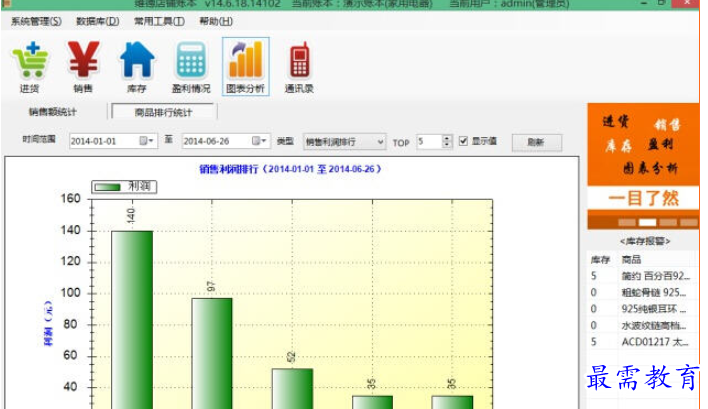Expand the start date 2014-01-01 dropdown
Screen dimensions: 708x409
(148, 142)
